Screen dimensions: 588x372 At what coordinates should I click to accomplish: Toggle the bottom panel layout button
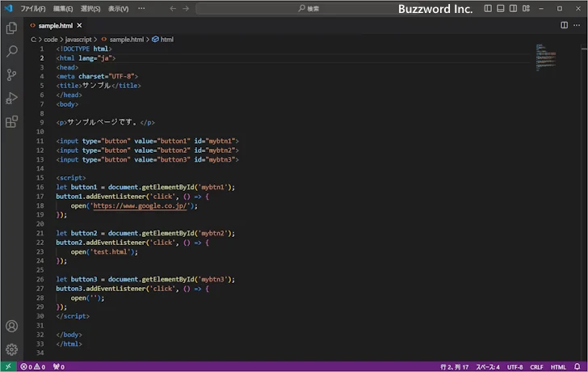coord(501,8)
